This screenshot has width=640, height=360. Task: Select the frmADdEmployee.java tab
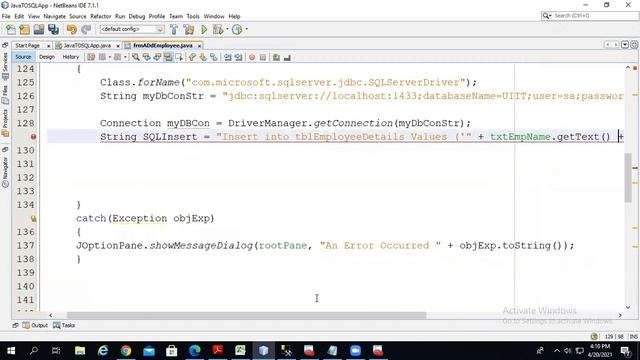coord(162,46)
